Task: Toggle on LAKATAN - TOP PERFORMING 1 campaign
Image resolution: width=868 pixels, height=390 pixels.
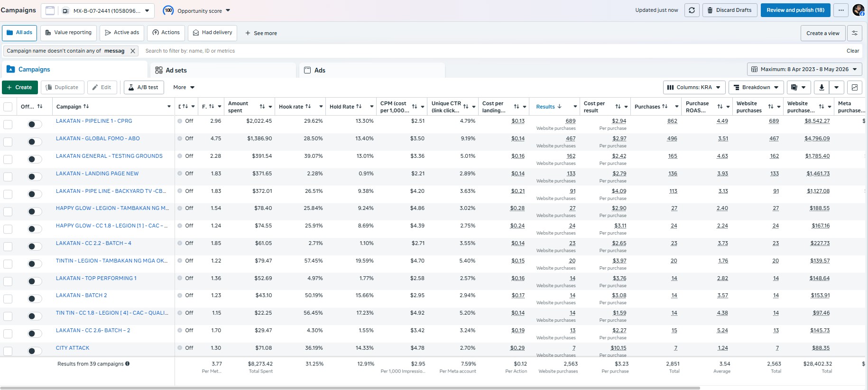Action: 34,281
